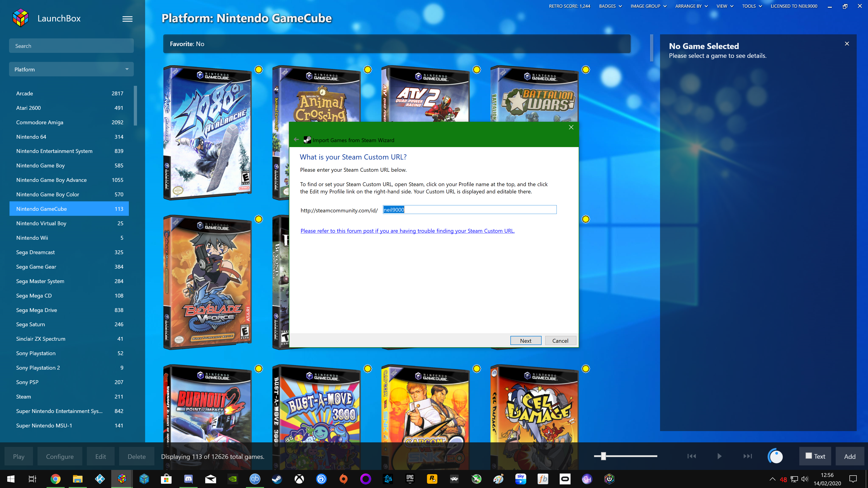Open Epic Games Launcher from taskbar

tap(410, 479)
